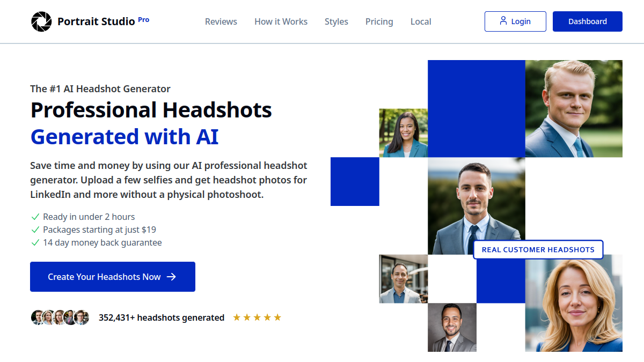Select the Local nav link
Image resolution: width=644 pixels, height=362 pixels.
point(421,21)
